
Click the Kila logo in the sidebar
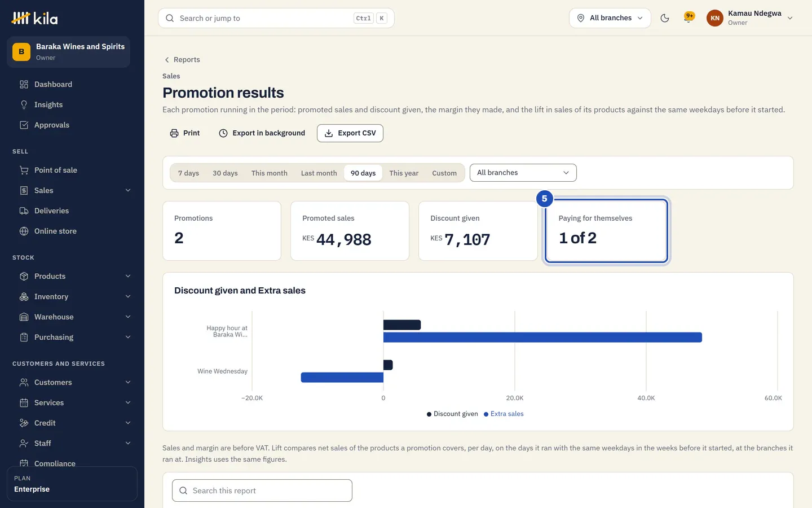pyautogui.click(x=35, y=18)
